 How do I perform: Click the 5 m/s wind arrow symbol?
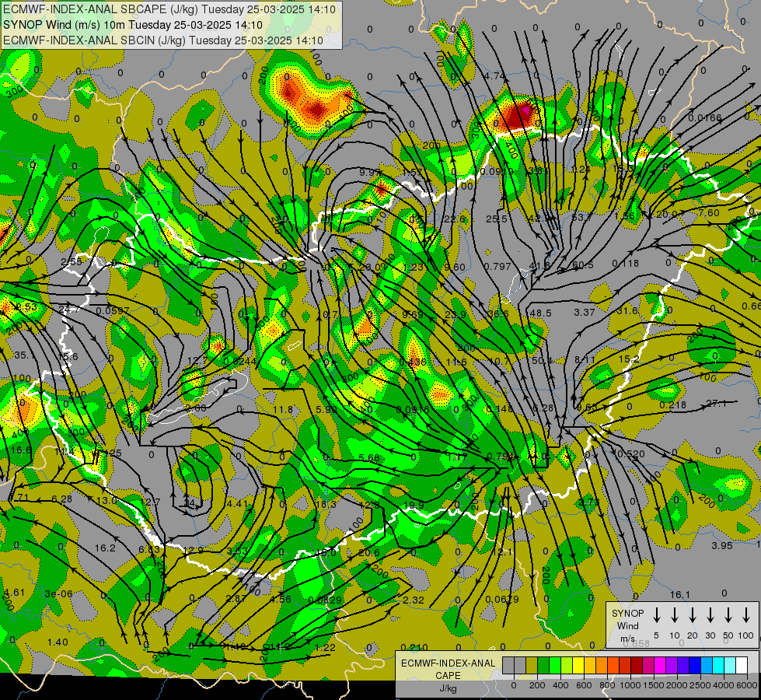(657, 615)
